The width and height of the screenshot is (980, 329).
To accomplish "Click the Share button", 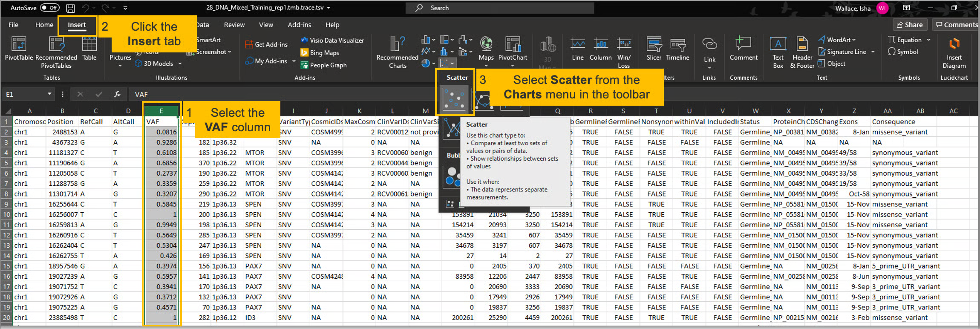I will [x=910, y=25].
